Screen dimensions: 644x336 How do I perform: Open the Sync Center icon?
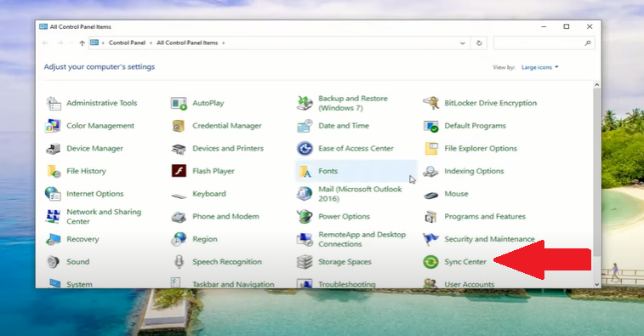430,262
